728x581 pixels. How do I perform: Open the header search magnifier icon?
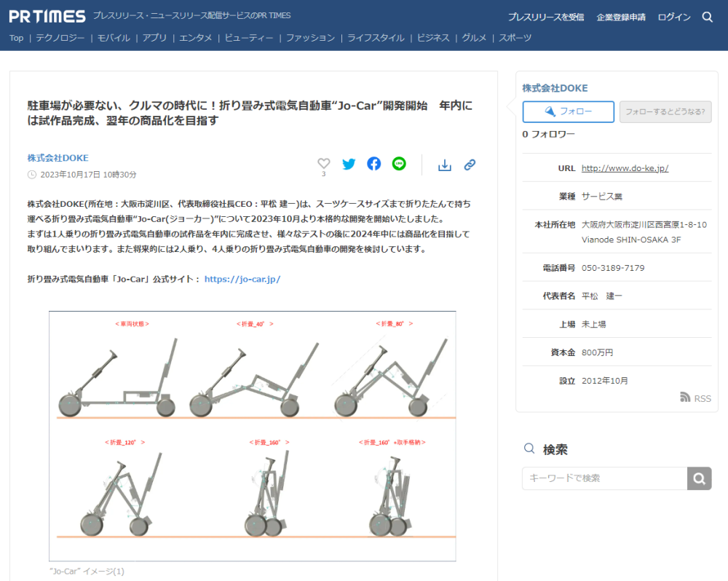click(x=707, y=17)
